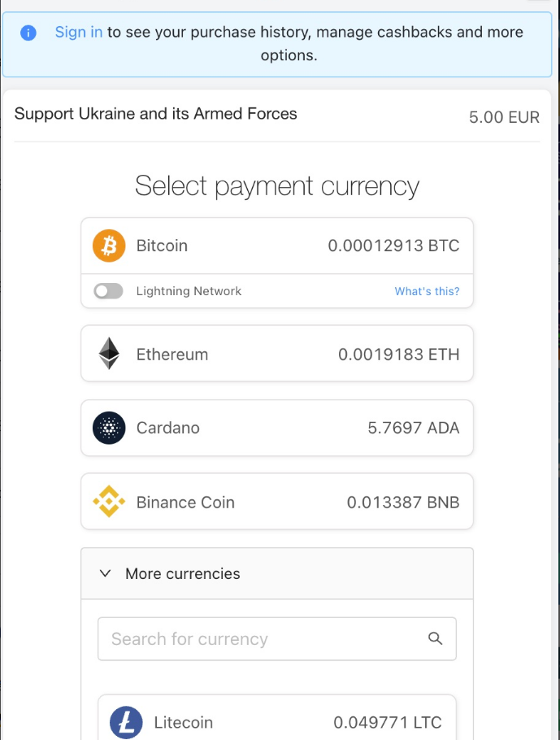Click the orange Bitcoin logo icon
This screenshot has height=740, width=560.
[x=109, y=246]
